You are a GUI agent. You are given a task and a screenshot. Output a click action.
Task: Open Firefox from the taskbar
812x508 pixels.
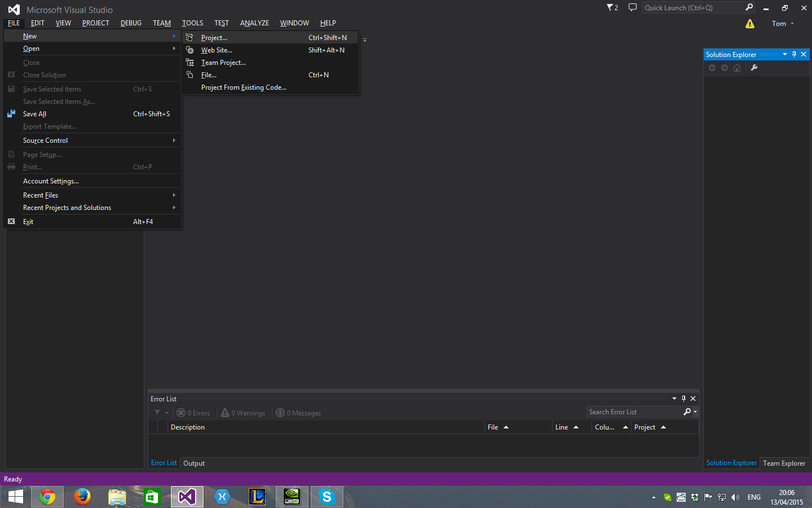pyautogui.click(x=82, y=497)
